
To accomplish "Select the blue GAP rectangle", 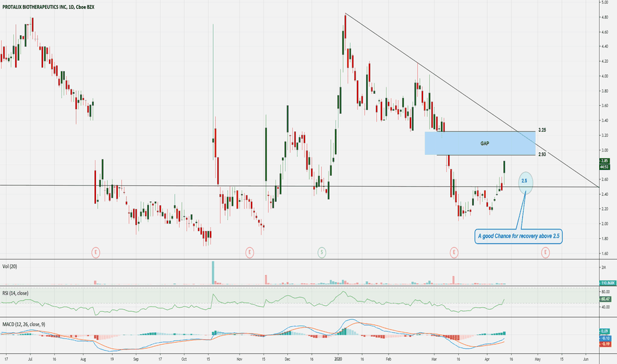I will pos(480,143).
